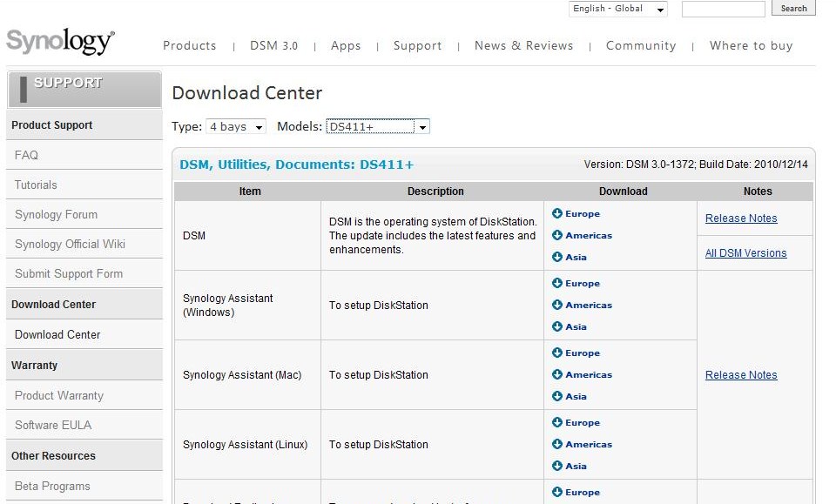
Task: Click the version text DSM 3.0-1372
Action: pyautogui.click(x=660, y=165)
